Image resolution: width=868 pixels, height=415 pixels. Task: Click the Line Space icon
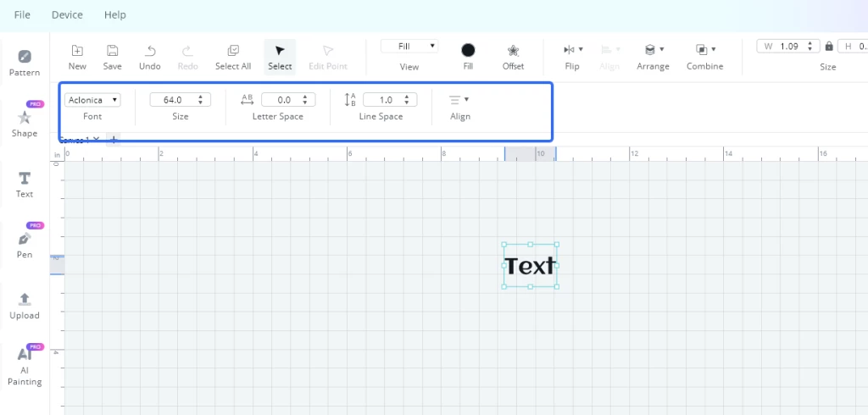(x=350, y=100)
